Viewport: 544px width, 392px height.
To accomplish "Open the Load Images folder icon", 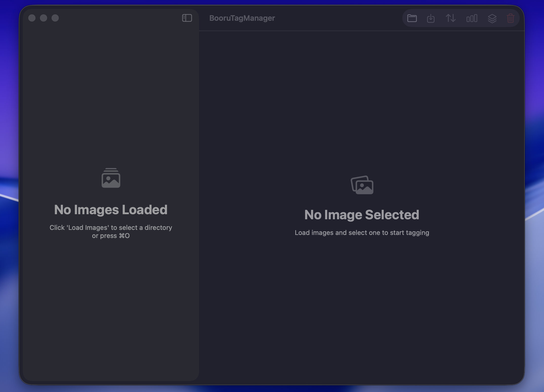I will (x=412, y=18).
